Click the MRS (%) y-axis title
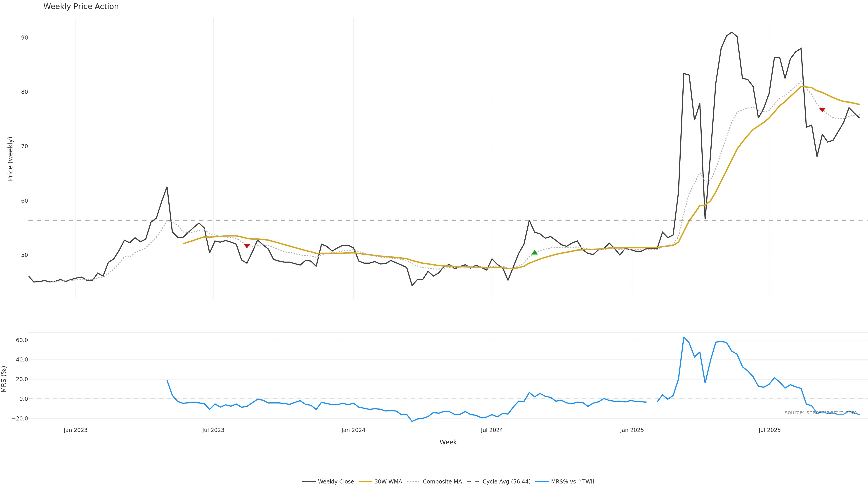Screen dimensions: 868x488 point(4,379)
